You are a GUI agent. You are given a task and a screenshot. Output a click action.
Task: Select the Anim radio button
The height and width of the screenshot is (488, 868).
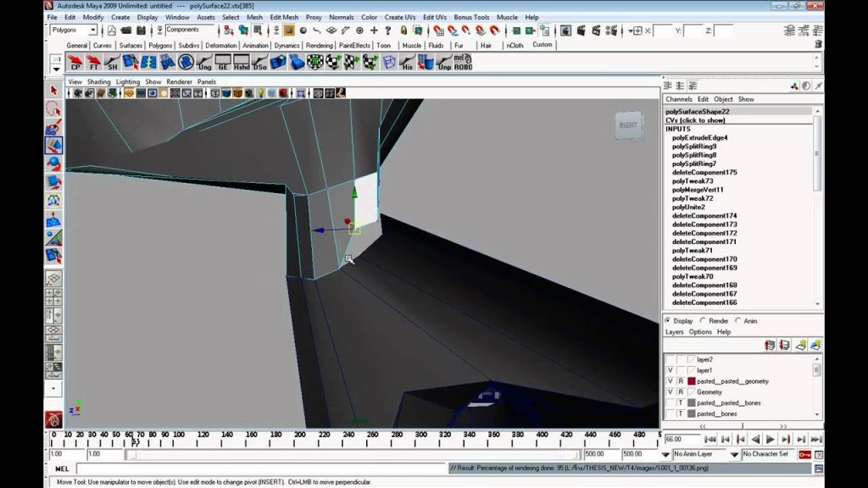click(738, 320)
